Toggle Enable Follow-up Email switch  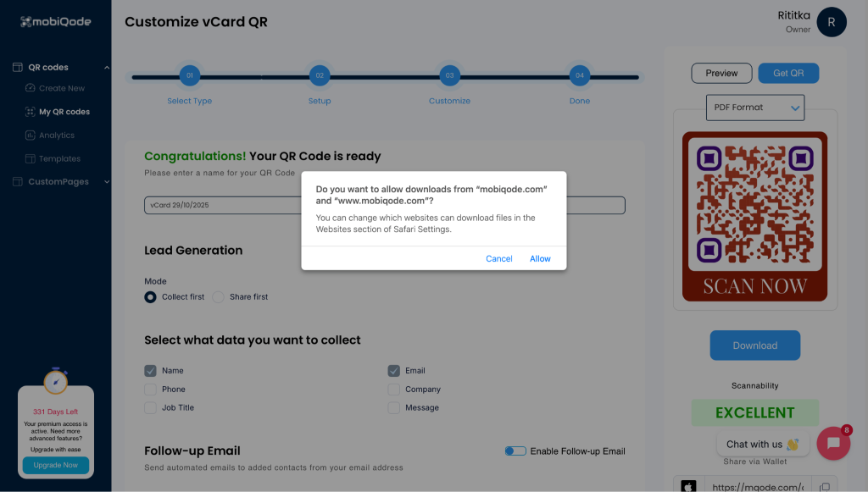click(x=515, y=451)
